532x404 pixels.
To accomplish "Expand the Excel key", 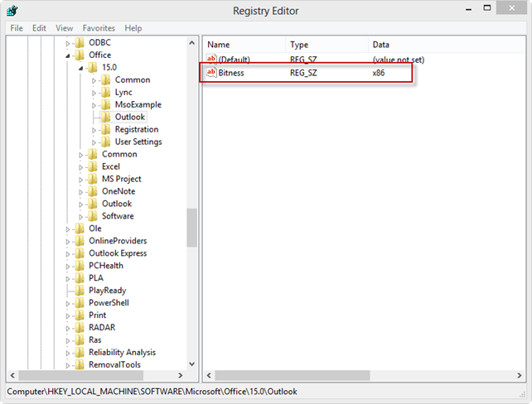I will (80, 167).
